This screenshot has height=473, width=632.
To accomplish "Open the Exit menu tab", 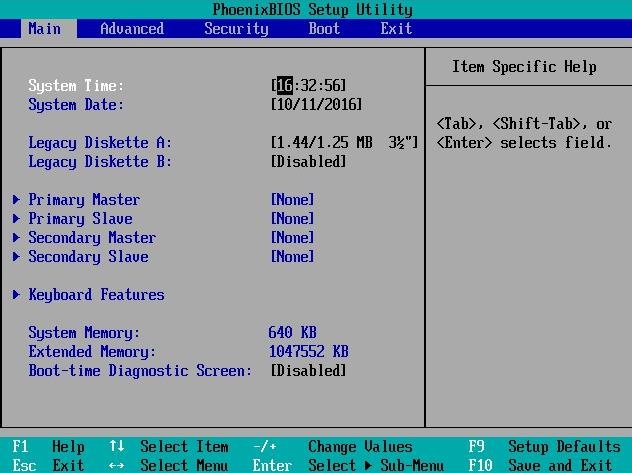I will pyautogui.click(x=396, y=29).
